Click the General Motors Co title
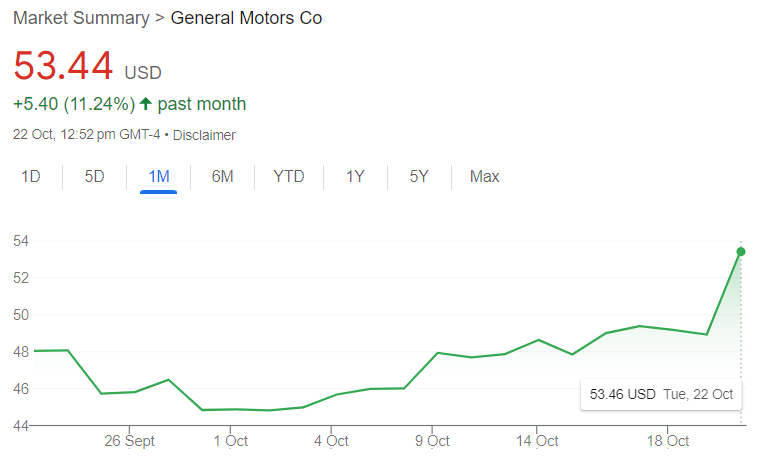775x458 pixels. pyautogui.click(x=246, y=18)
